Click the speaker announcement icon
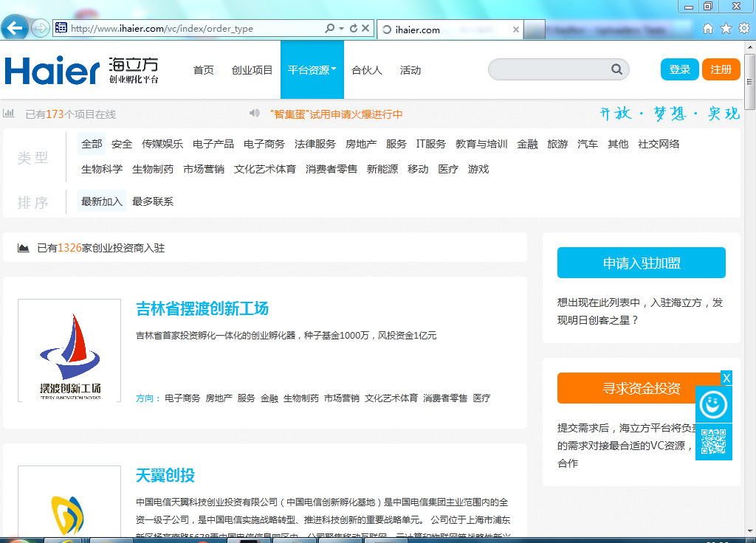This screenshot has height=543, width=756. [x=255, y=113]
